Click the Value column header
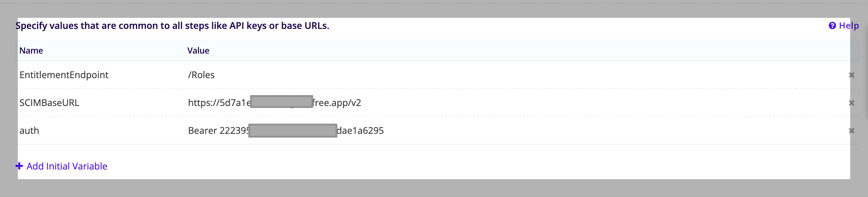Screen dimensions: 868x197 pos(198,51)
